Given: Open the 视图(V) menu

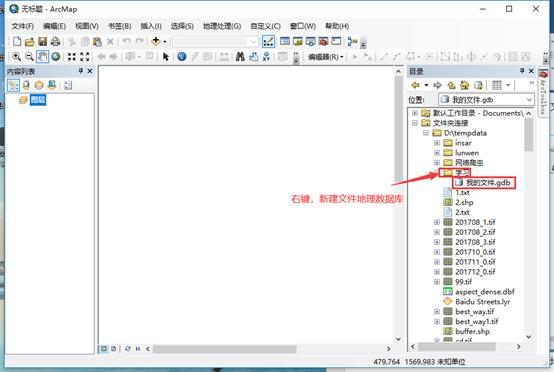Looking at the screenshot, I should (87, 26).
